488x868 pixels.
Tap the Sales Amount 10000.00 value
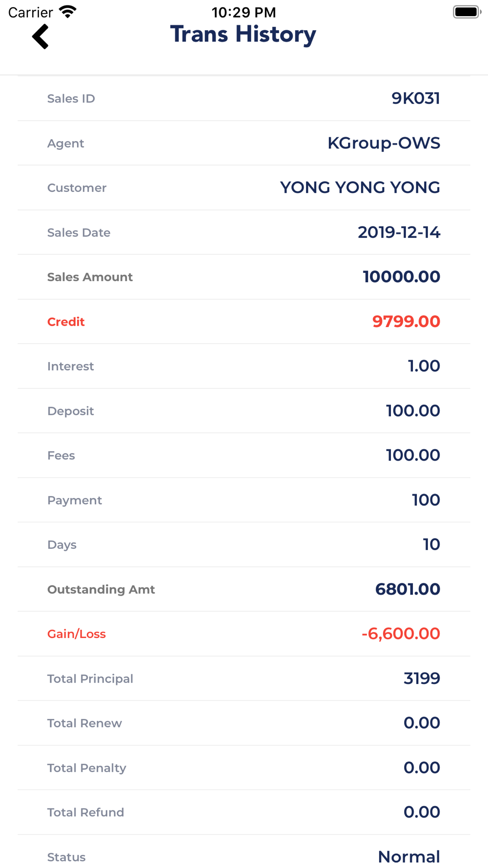tap(401, 277)
